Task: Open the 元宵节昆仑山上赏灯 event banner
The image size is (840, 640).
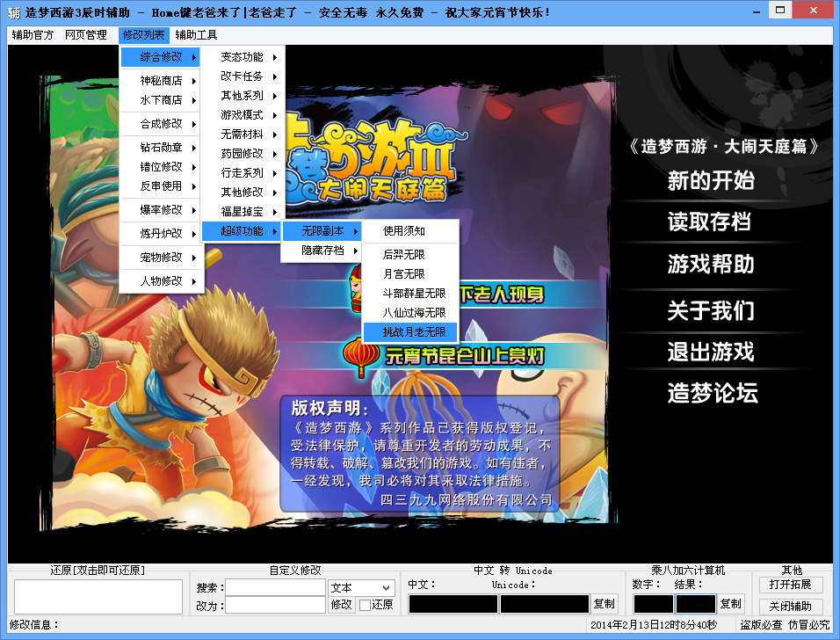Action: coord(465,356)
